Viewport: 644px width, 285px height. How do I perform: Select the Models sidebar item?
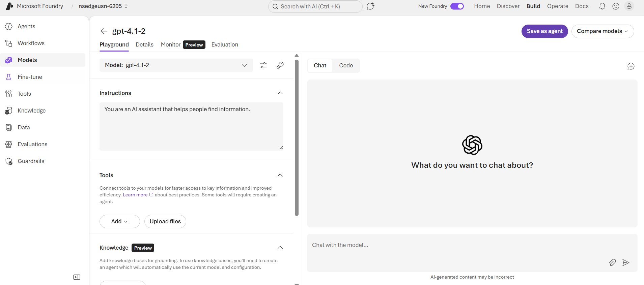43,60
